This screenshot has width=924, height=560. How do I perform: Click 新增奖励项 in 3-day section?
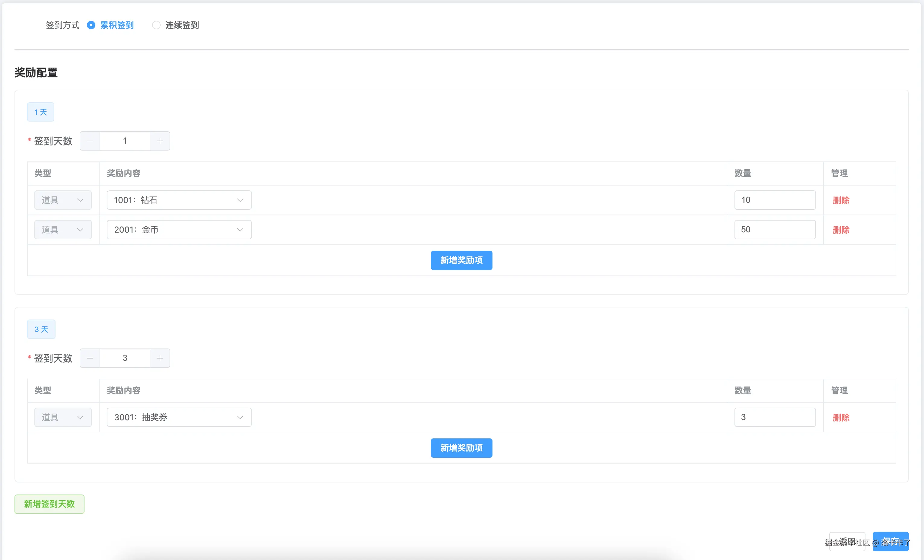coord(461,448)
